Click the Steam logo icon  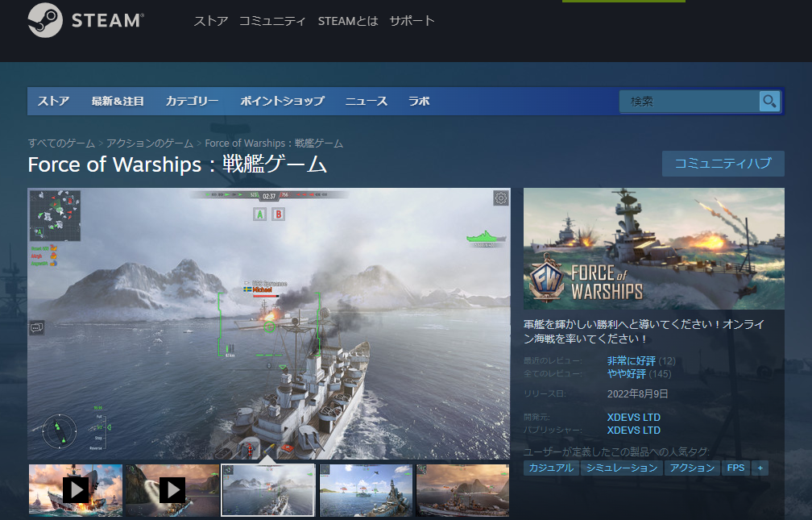(45, 21)
